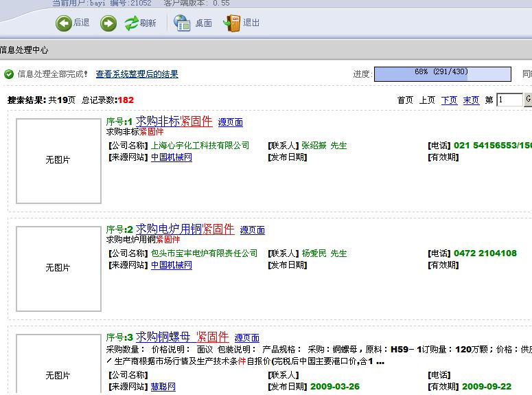Viewport: 532px width, 395px height.
Task: Go to next page 下页
Action: [x=449, y=100]
